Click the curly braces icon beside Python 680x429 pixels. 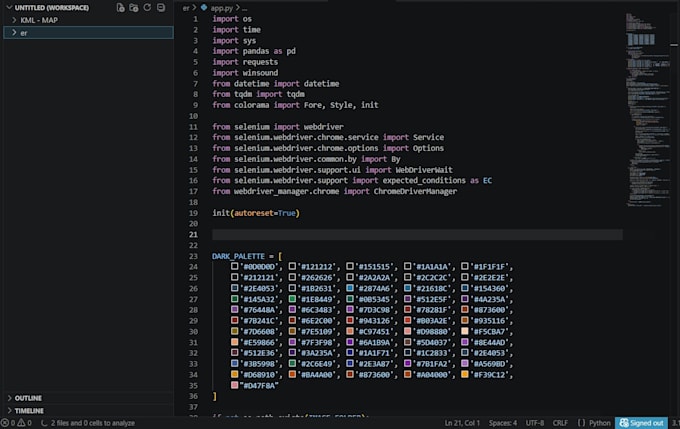(x=581, y=422)
